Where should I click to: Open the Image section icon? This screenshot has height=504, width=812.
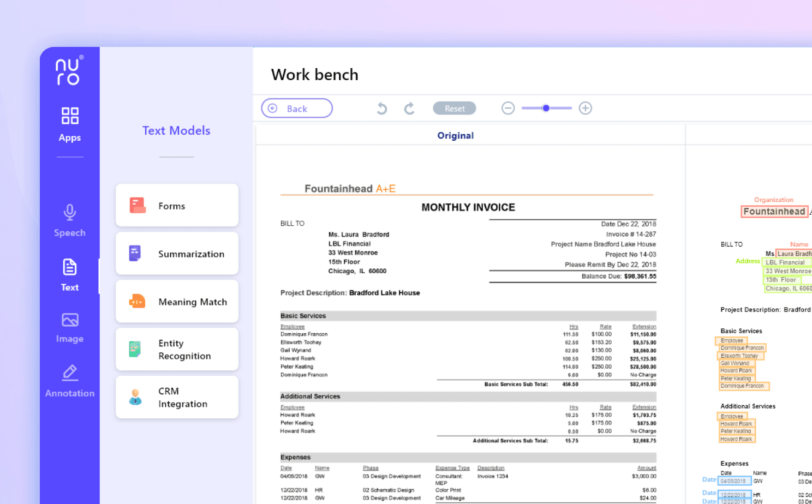(x=70, y=320)
